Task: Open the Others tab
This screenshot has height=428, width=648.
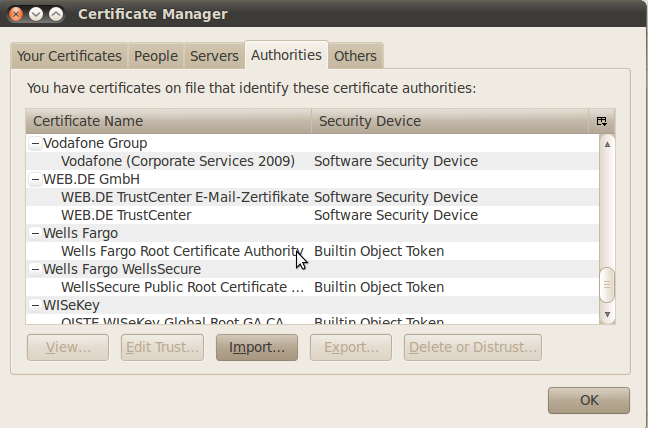Action: (355, 57)
